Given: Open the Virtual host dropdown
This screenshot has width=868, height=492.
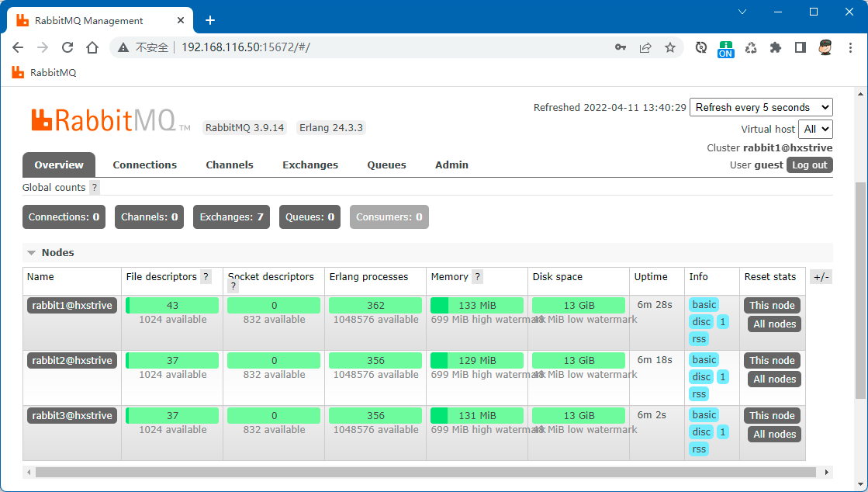Looking at the screenshot, I should [x=815, y=129].
